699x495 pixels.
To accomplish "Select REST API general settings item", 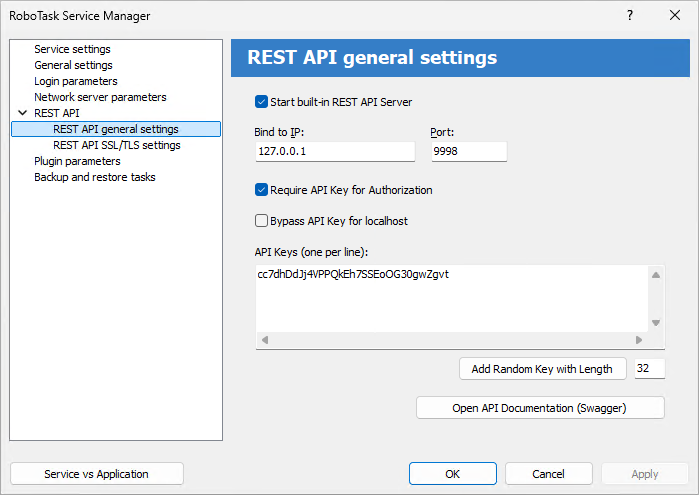I will coord(116,129).
